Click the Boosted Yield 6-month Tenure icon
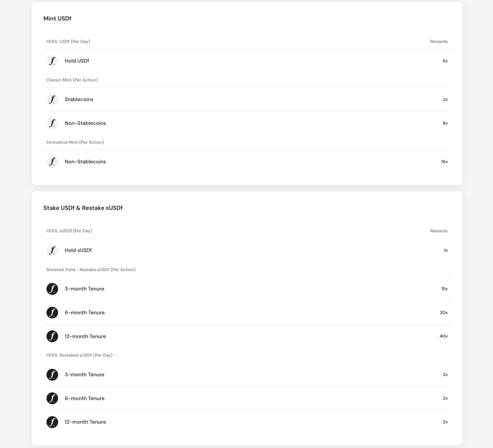Viewport: 493px width, 448px height. click(52, 313)
